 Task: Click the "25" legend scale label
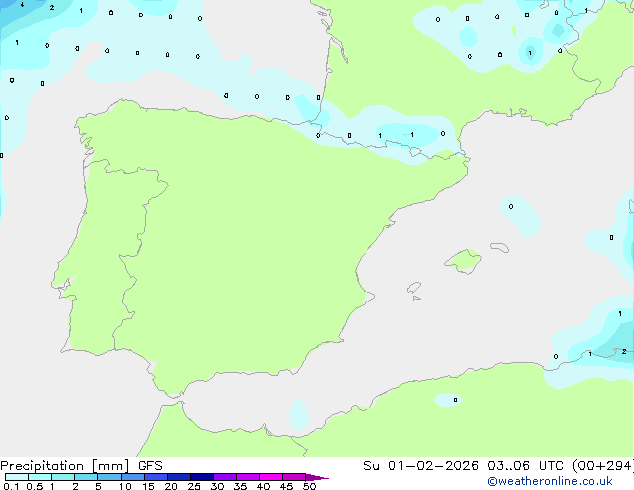194,486
